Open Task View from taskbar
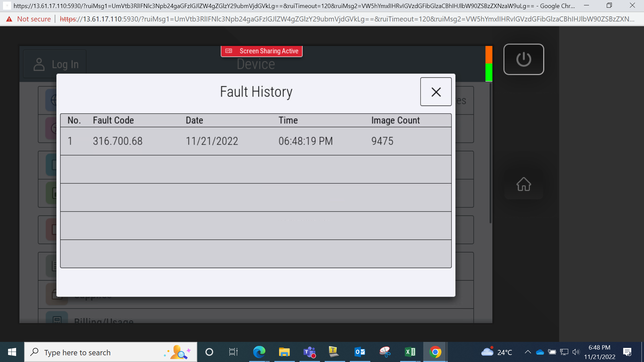Image resolution: width=644 pixels, height=362 pixels. 233,352
